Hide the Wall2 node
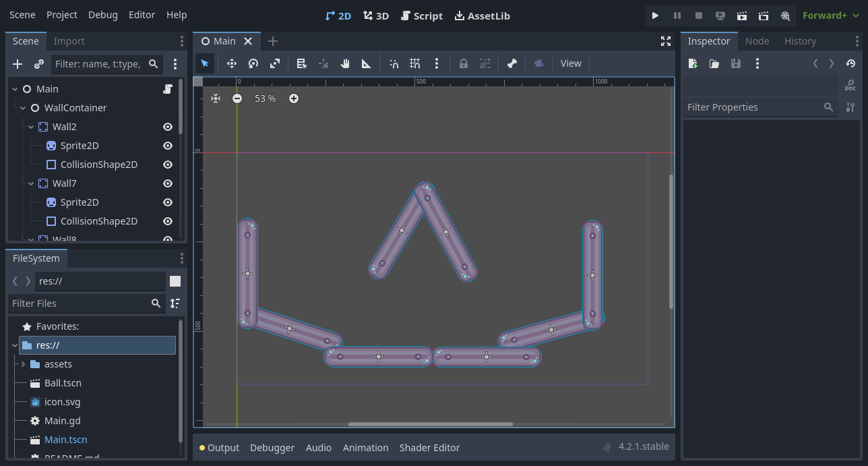Viewport: 868px width, 466px height. pyautogui.click(x=168, y=127)
